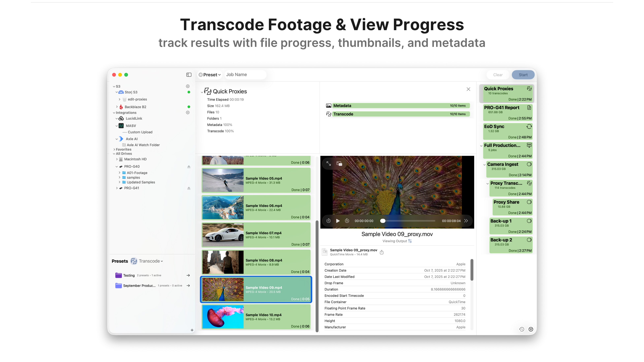Click the picture-in-picture icon on video
Image resolution: width=644 pixels, height=362 pixels.
click(x=339, y=163)
